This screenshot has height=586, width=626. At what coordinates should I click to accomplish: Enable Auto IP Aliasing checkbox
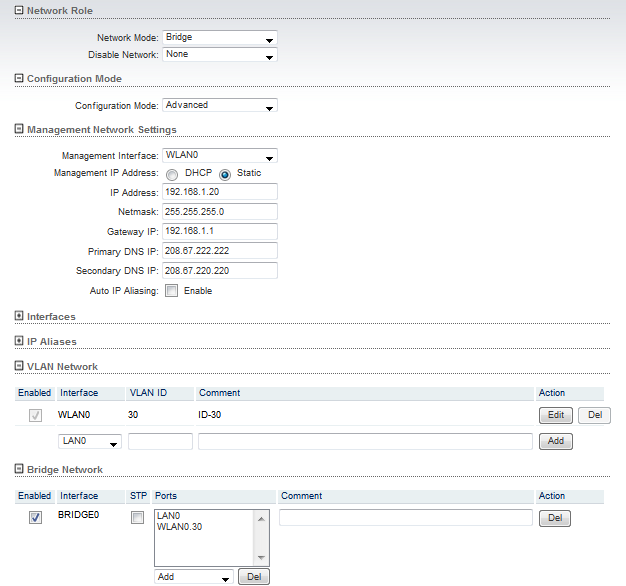click(x=171, y=291)
